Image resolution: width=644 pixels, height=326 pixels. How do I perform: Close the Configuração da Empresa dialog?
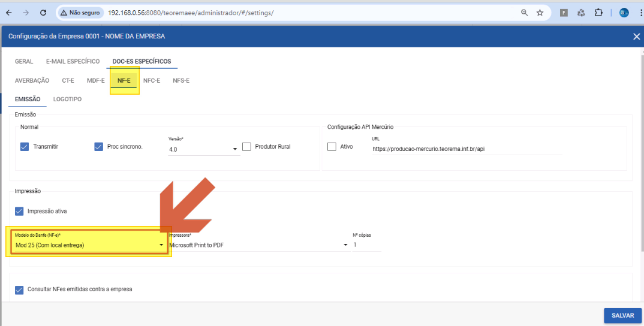637,37
